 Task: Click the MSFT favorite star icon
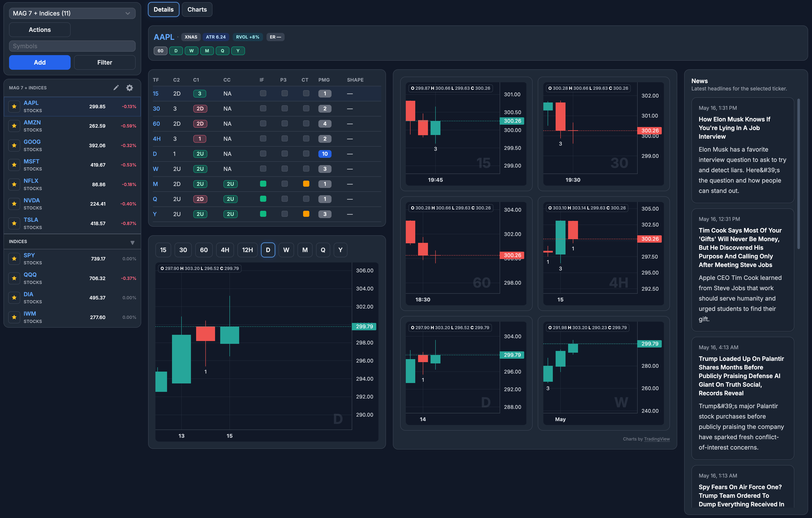[x=14, y=165]
